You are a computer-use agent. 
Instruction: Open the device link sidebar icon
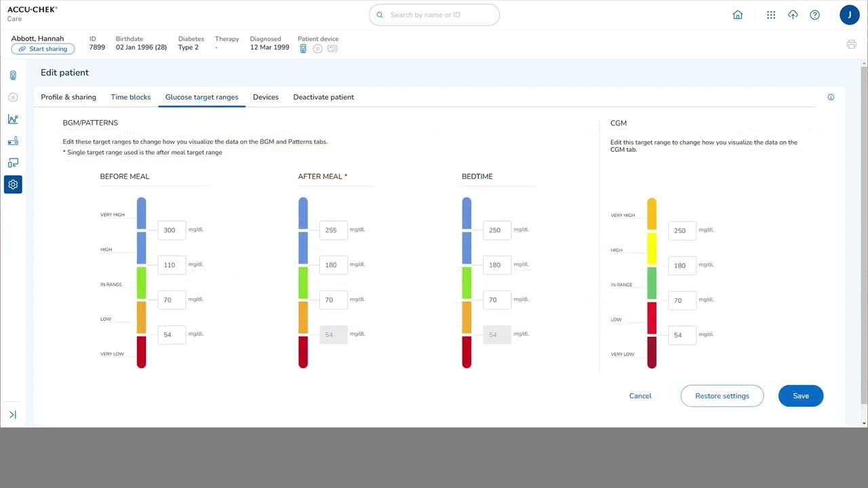[x=13, y=163]
